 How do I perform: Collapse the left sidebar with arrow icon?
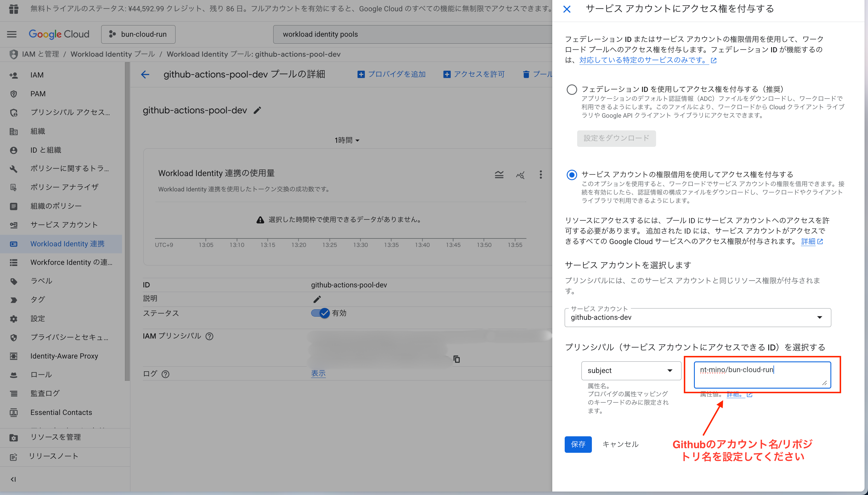click(x=13, y=479)
